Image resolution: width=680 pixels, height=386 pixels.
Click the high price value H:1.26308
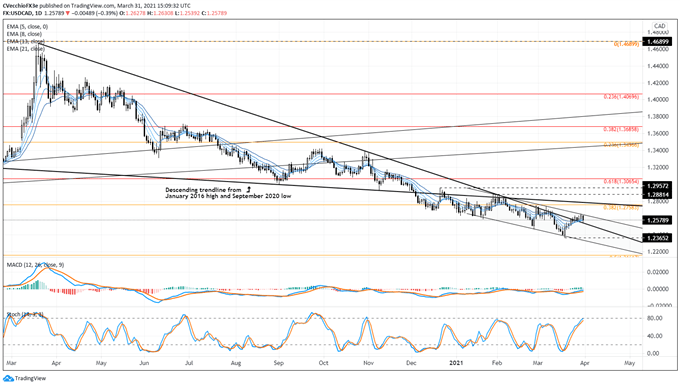click(x=160, y=13)
